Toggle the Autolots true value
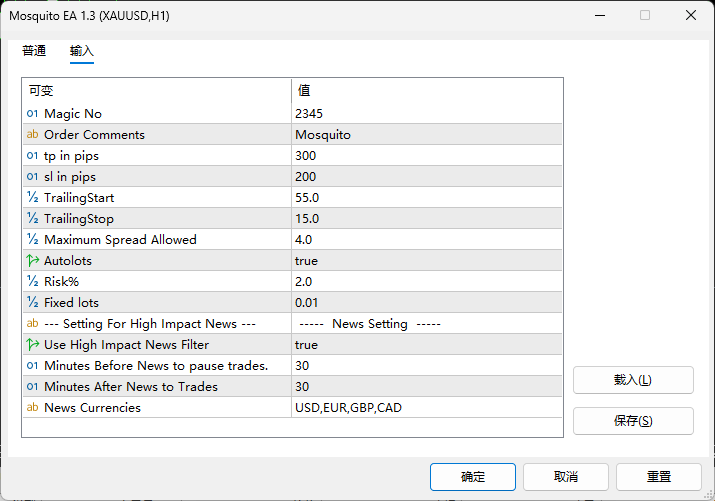Viewport: 715px width, 501px height. click(426, 261)
